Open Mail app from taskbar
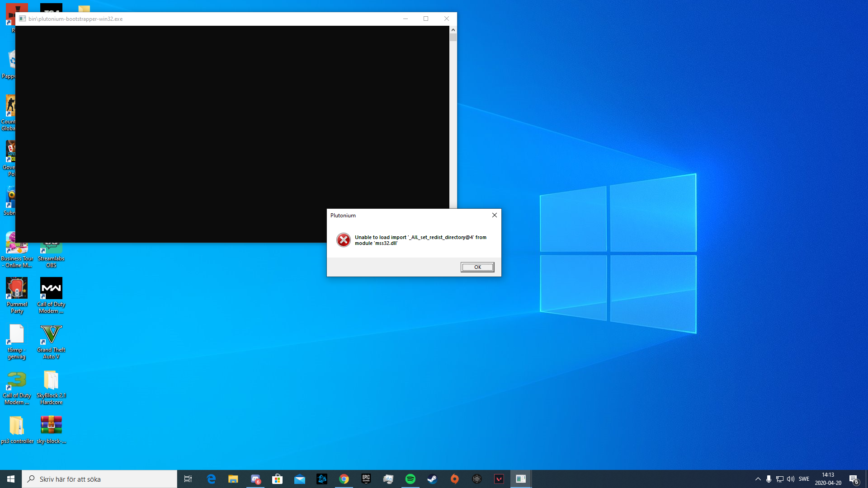 pos(300,479)
